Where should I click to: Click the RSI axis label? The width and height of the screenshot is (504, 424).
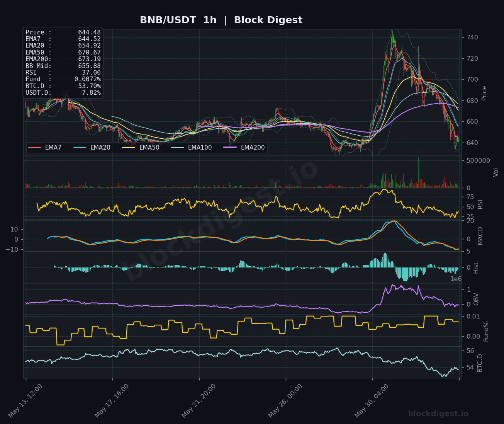(x=480, y=204)
